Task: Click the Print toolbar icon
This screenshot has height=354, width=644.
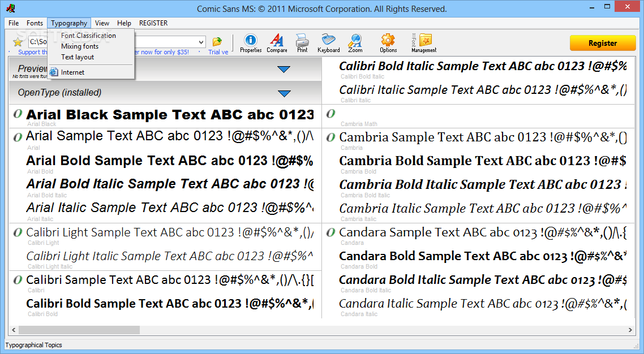Action: tap(302, 43)
